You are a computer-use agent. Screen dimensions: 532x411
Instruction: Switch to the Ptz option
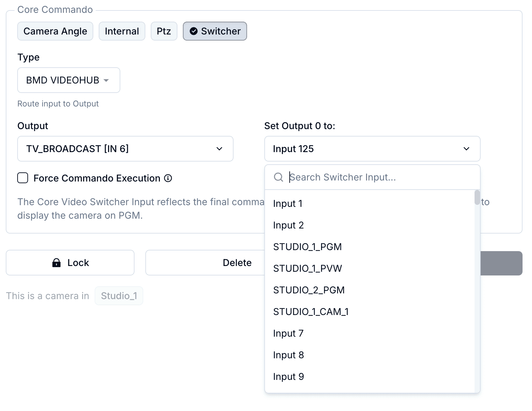(164, 31)
